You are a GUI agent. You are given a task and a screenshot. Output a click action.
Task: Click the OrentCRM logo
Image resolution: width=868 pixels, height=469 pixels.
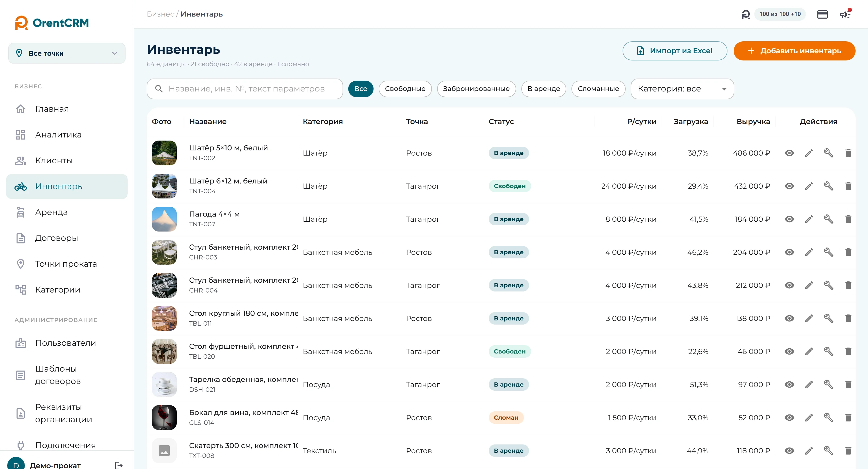coord(52,22)
